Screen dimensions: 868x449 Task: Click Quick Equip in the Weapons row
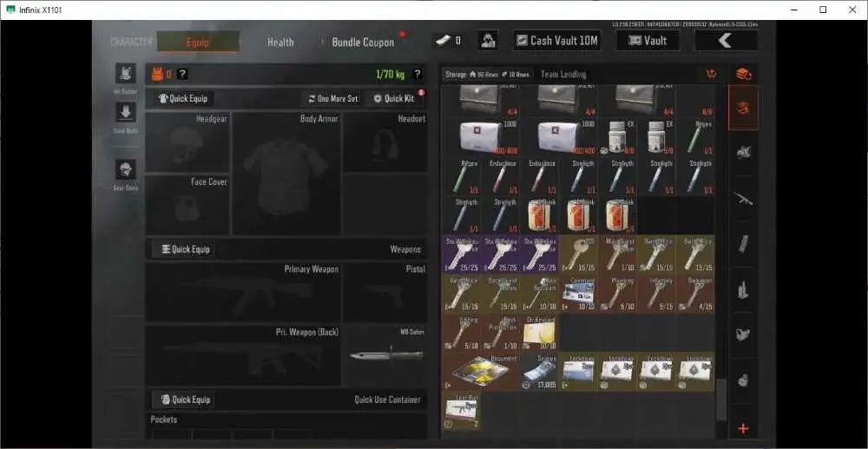[186, 249]
